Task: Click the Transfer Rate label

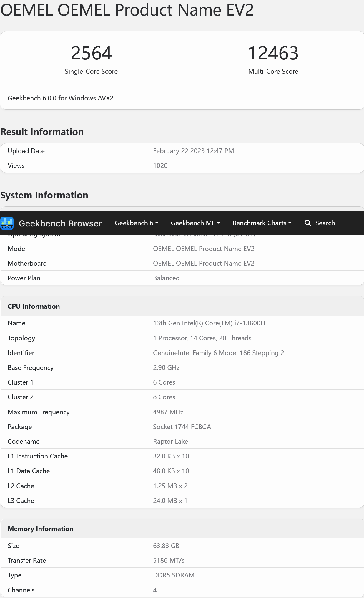Action: click(27, 560)
